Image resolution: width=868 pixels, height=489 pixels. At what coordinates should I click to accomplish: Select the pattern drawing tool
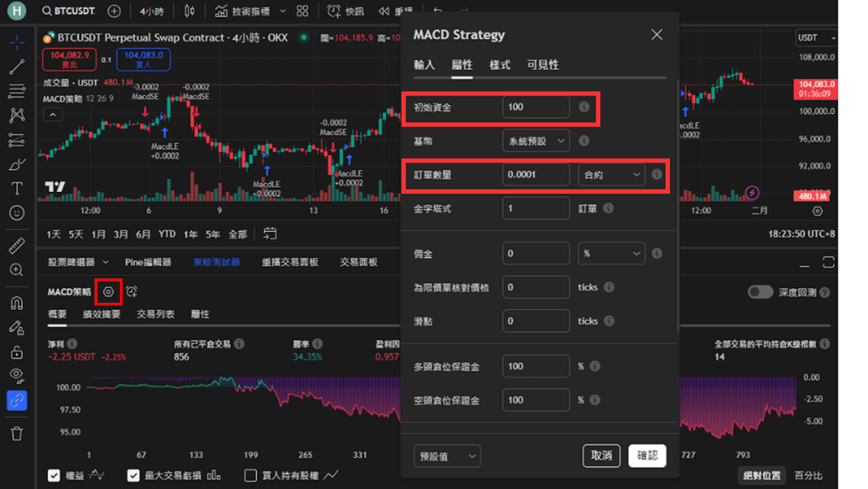coord(17,115)
